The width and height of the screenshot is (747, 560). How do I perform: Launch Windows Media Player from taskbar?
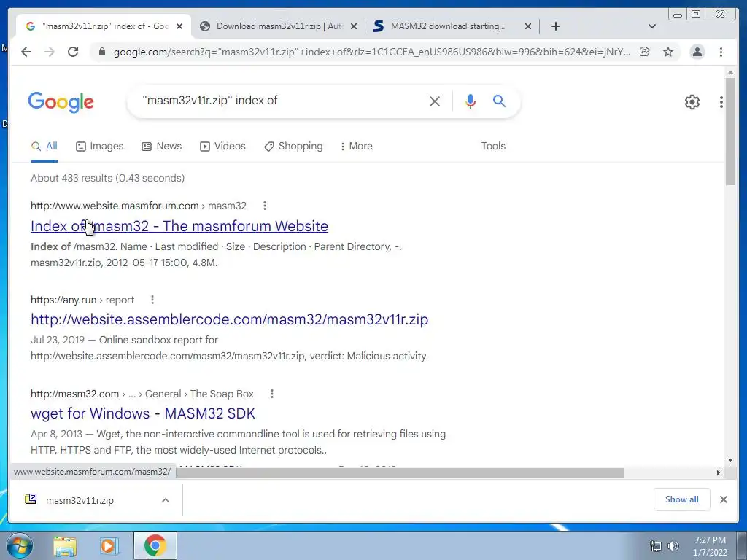click(x=108, y=546)
